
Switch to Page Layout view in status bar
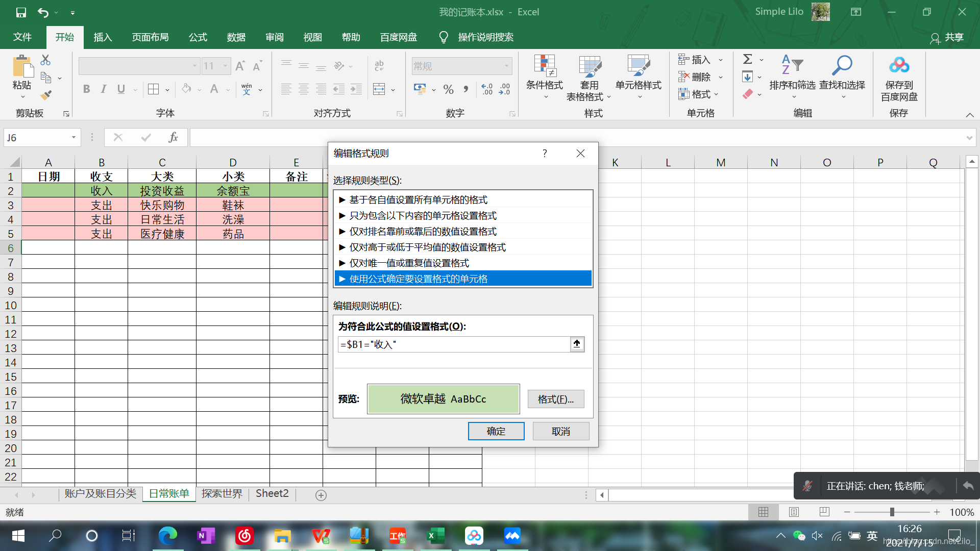794,512
